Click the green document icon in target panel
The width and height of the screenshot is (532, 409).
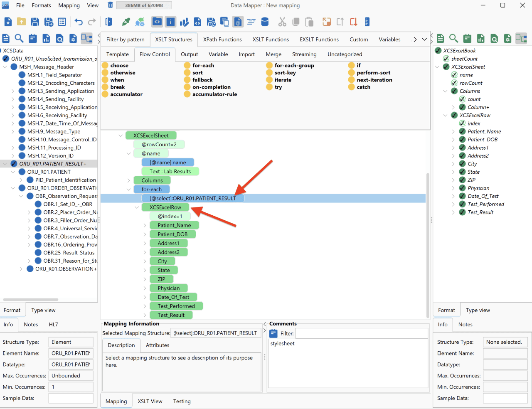(x=441, y=39)
